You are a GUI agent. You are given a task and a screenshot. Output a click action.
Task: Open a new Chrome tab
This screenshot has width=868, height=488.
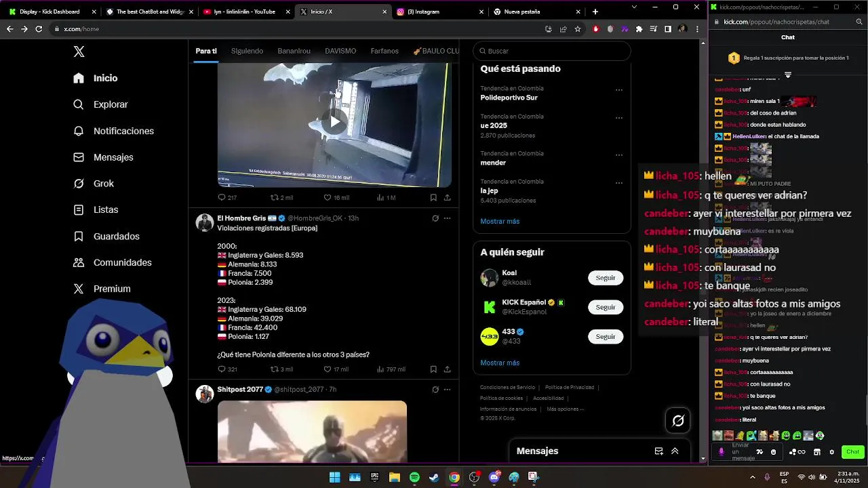(x=595, y=12)
